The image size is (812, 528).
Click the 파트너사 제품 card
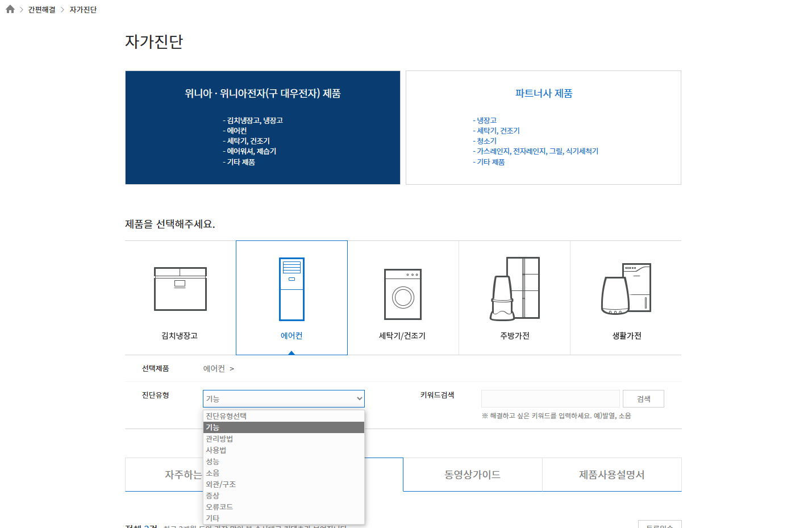coord(543,127)
